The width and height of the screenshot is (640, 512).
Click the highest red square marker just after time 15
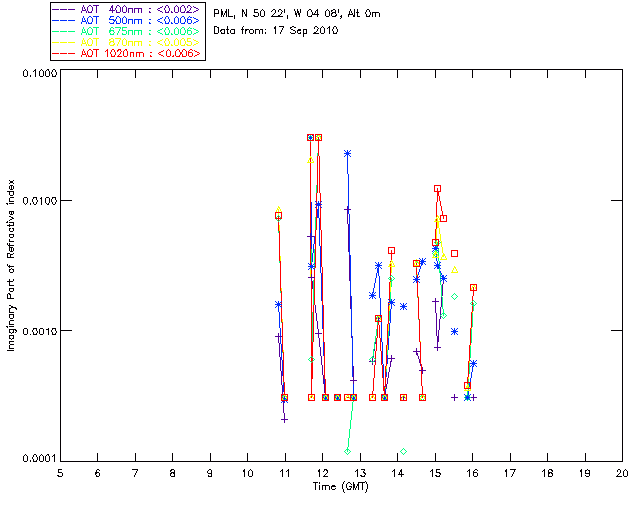[438, 189]
